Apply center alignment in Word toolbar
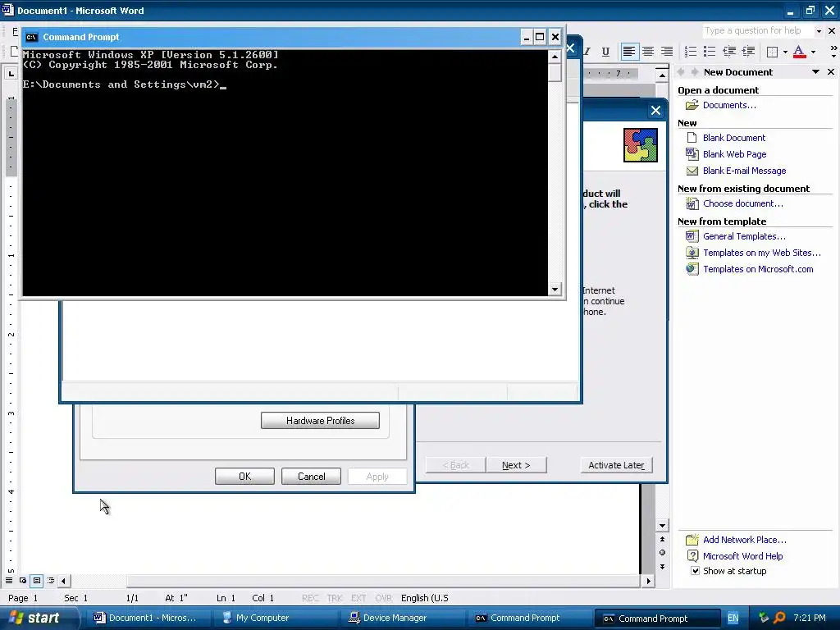This screenshot has height=630, width=840. point(648,52)
